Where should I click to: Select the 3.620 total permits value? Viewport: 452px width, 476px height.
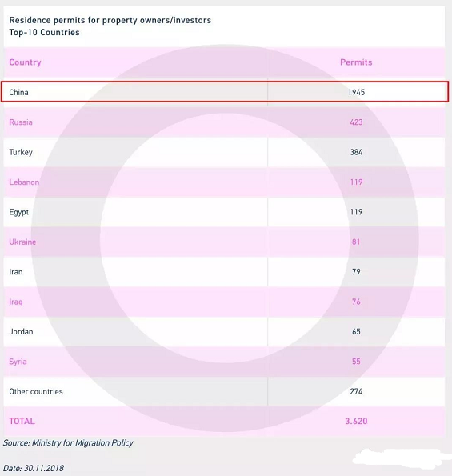pyautogui.click(x=356, y=422)
